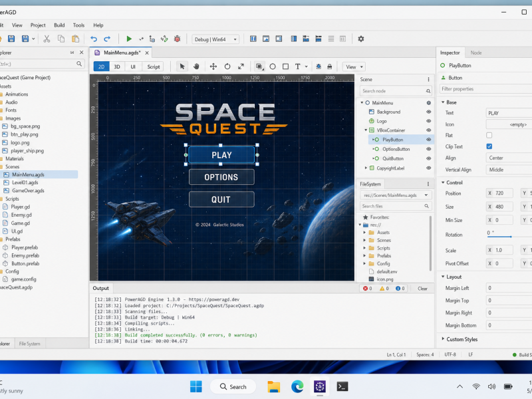Viewport: 532px width, 399px height.
Task: Collapse the VBoxContainer node in Scene tree
Action: [x=366, y=130]
